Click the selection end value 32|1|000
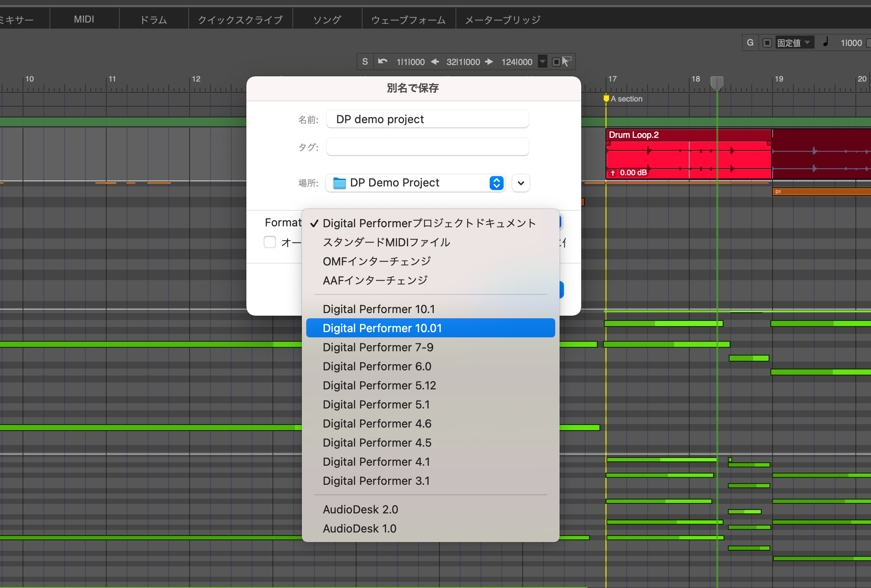The height and width of the screenshot is (588, 871). 463,62
